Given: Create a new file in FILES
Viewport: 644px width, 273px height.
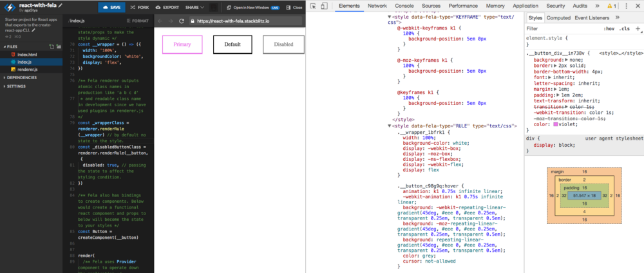Looking at the screenshot, I should (x=52, y=47).
